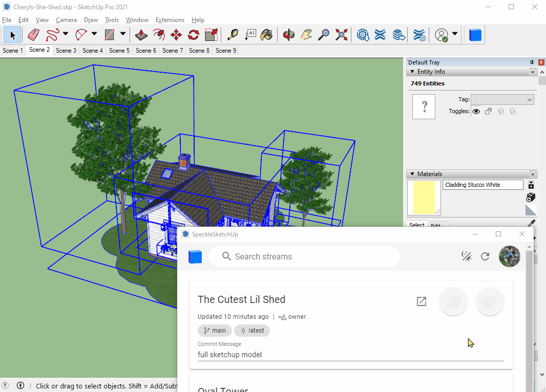Expand the Freehand tool dropdown arrow
546x392 pixels.
click(66, 34)
